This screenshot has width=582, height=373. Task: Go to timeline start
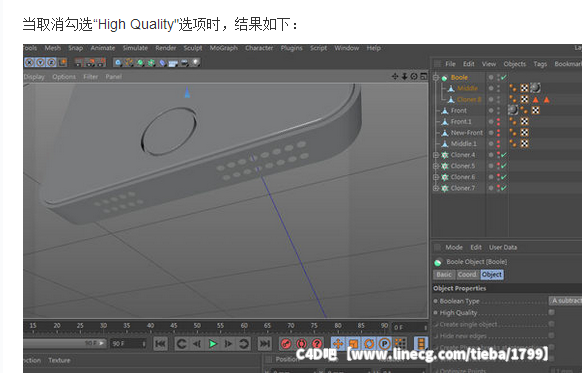click(160, 344)
